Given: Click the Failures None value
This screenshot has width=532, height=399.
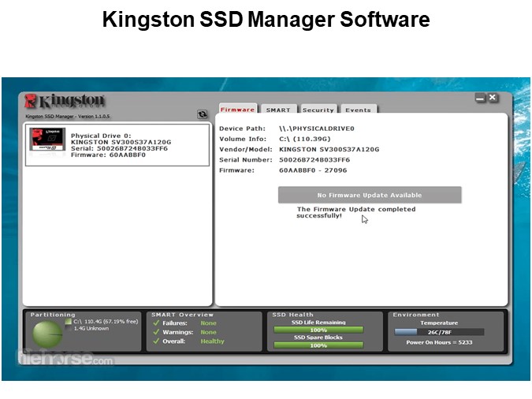Looking at the screenshot, I should (x=208, y=323).
